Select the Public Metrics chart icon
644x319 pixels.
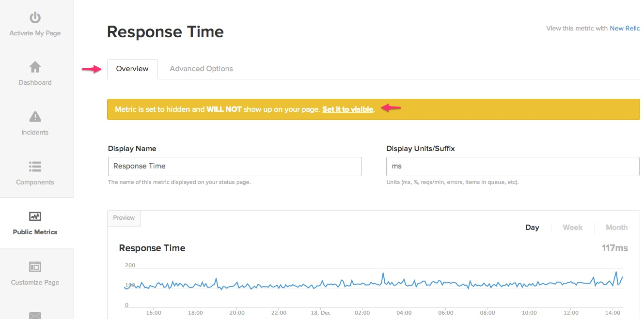[x=35, y=216]
